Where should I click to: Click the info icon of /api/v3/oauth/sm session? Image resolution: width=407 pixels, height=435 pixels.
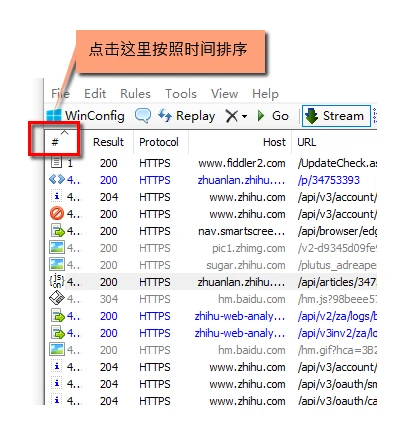(57, 384)
